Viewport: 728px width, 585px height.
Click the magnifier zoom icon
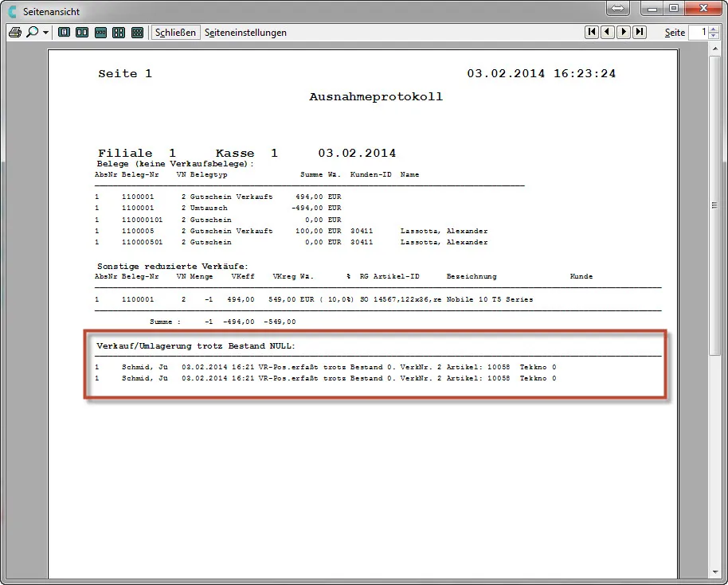(x=32, y=33)
